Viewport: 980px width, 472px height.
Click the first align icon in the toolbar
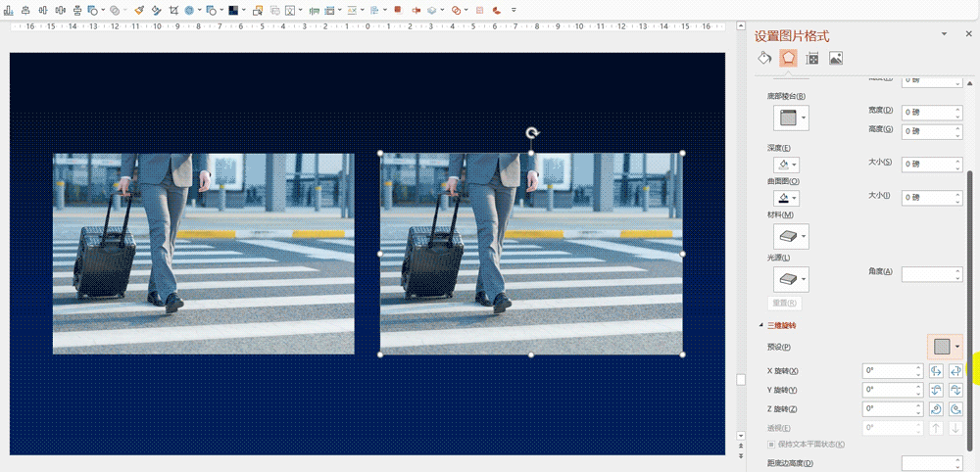click(8, 10)
